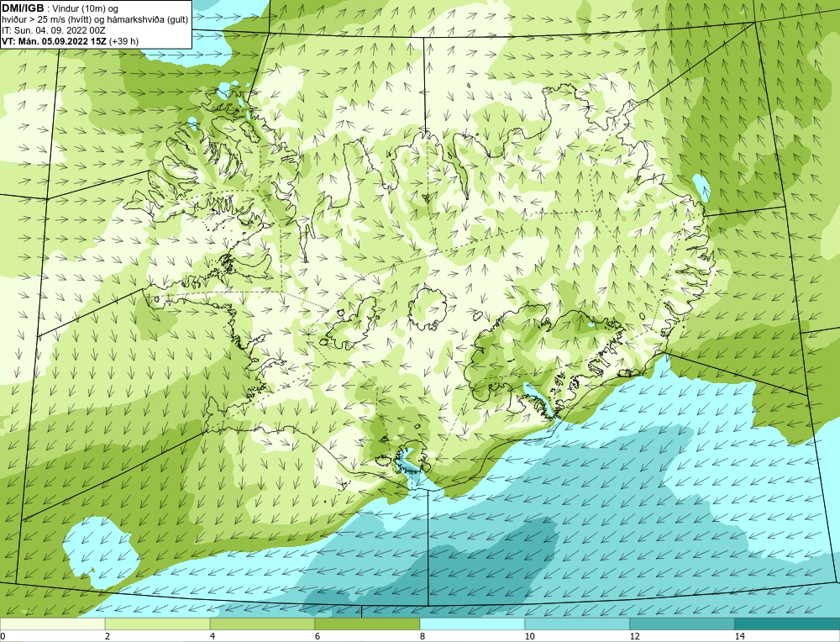Click the '(+39 h)' forecast offset text
840x642 pixels.
[123, 40]
